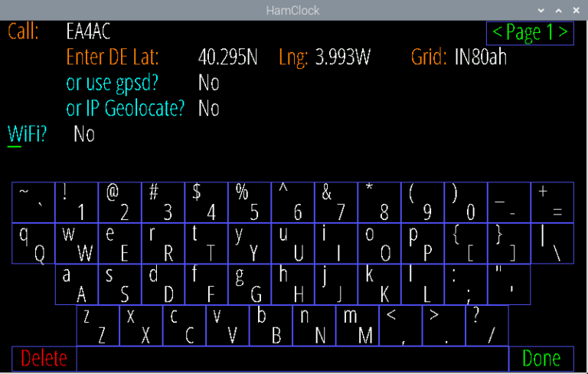The width and height of the screenshot is (588, 374).
Task: Tap the tilde / backtick key
Action: (33, 202)
